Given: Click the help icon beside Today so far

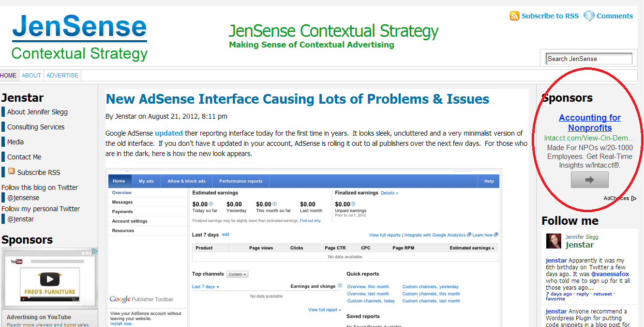Looking at the screenshot, I should point(211,204).
